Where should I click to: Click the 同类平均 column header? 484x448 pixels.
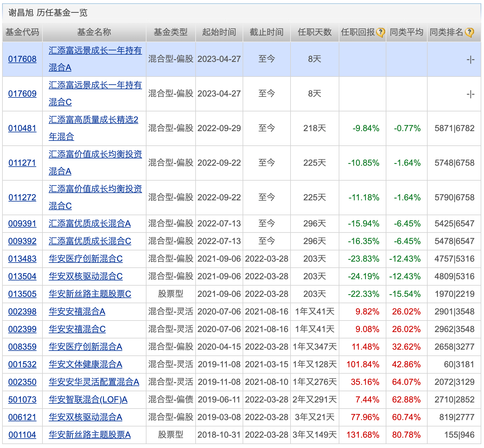pyautogui.click(x=406, y=32)
